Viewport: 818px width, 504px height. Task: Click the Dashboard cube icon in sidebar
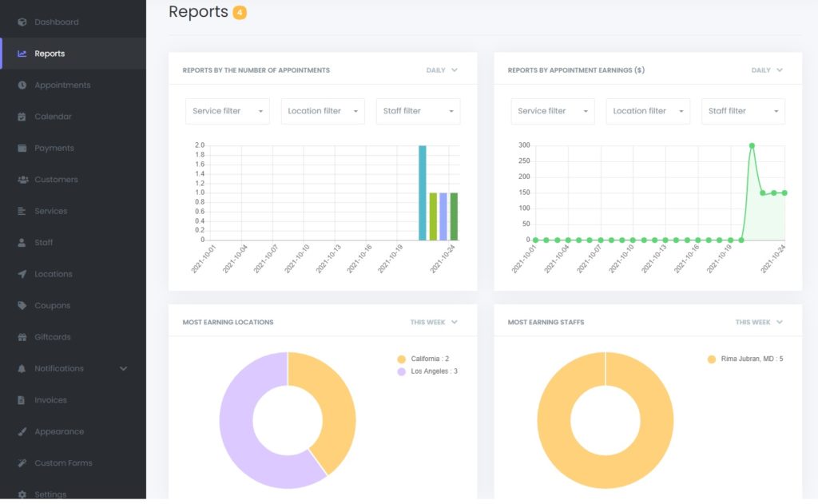(22, 22)
